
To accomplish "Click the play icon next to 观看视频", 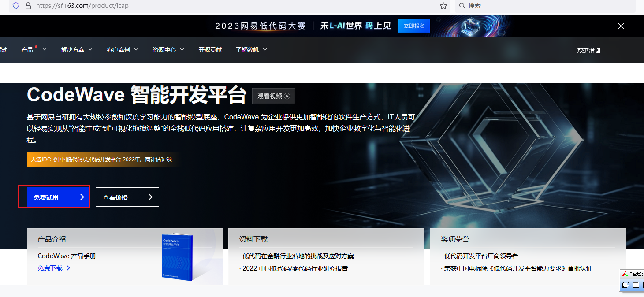I will point(287,96).
